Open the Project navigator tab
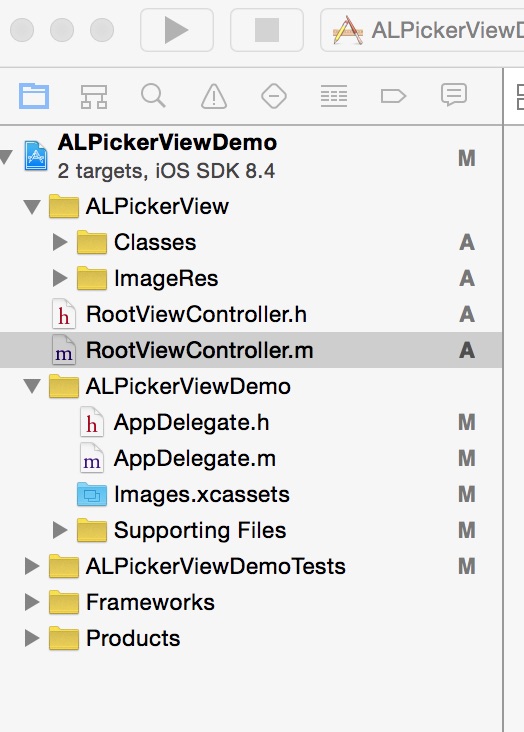Viewport: 524px width, 732px height. [x=34, y=96]
